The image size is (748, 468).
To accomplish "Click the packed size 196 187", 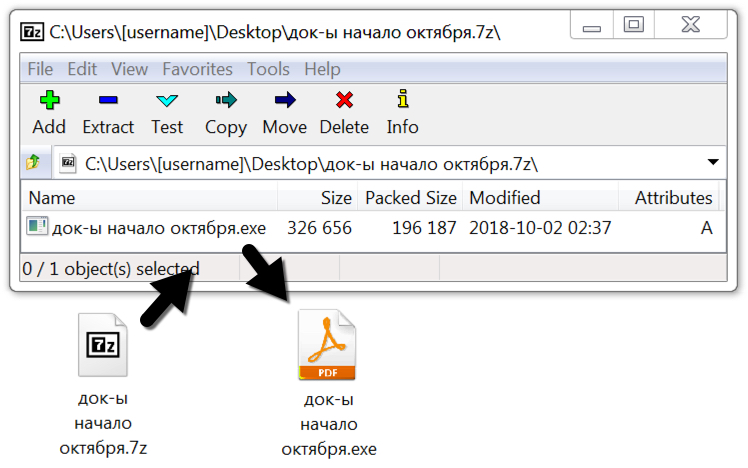I will point(424,228).
